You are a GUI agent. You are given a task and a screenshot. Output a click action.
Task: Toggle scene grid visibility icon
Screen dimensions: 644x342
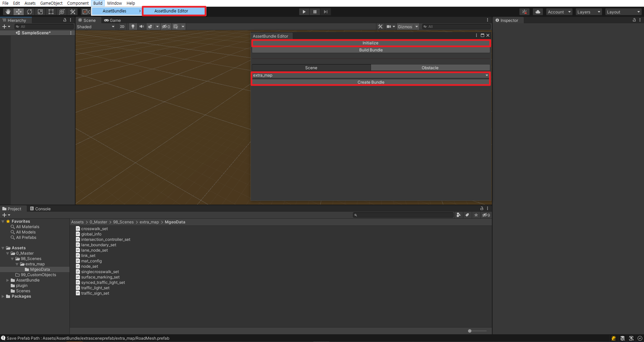176,27
